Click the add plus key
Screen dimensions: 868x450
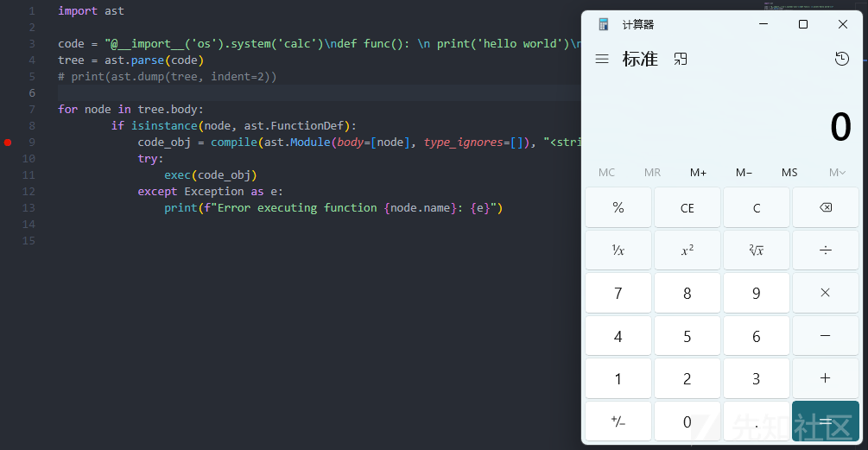[826, 378]
